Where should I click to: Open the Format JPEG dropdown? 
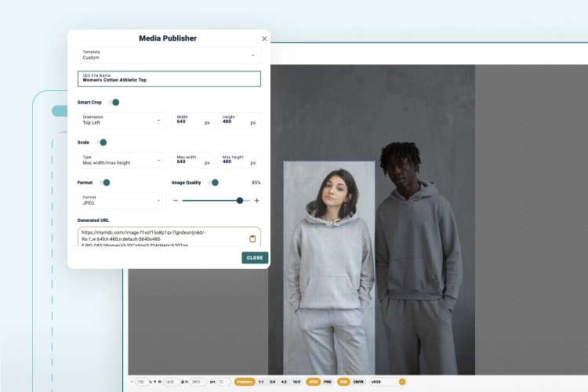(x=122, y=201)
